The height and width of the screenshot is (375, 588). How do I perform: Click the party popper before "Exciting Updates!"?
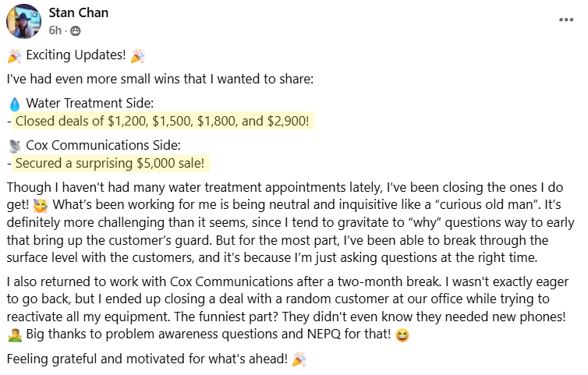pyautogui.click(x=14, y=56)
